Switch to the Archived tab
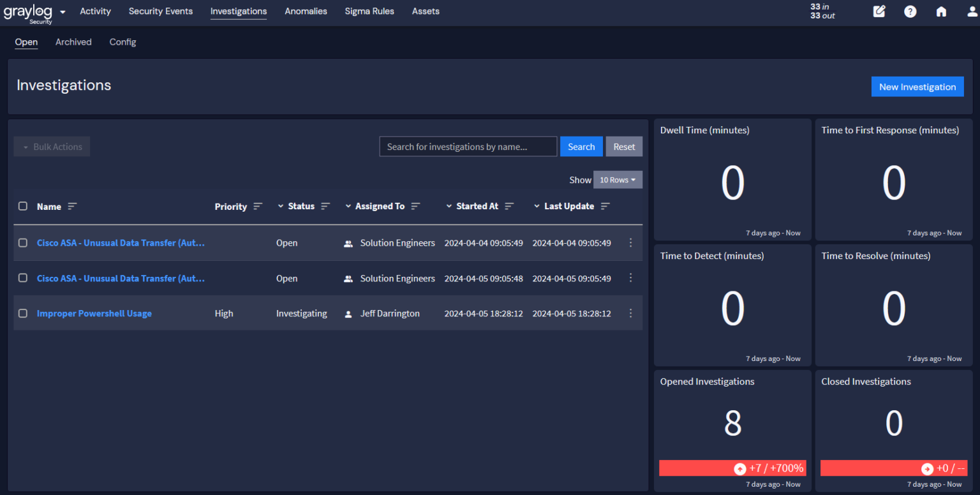 (x=73, y=41)
